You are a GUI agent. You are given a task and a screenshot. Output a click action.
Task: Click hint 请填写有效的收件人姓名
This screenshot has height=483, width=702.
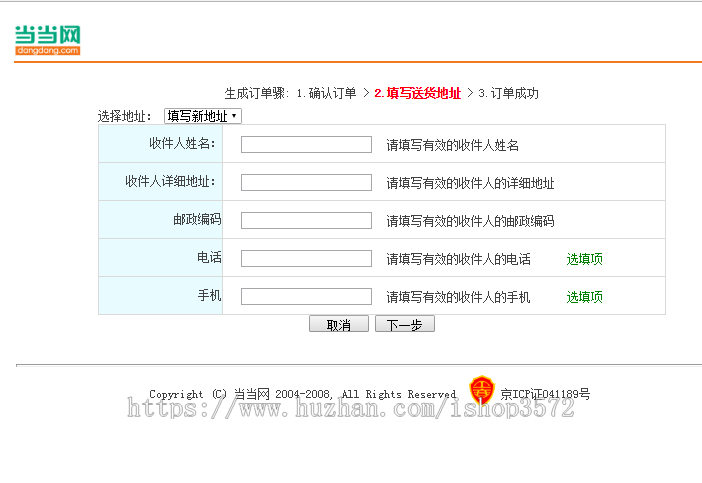point(453,145)
